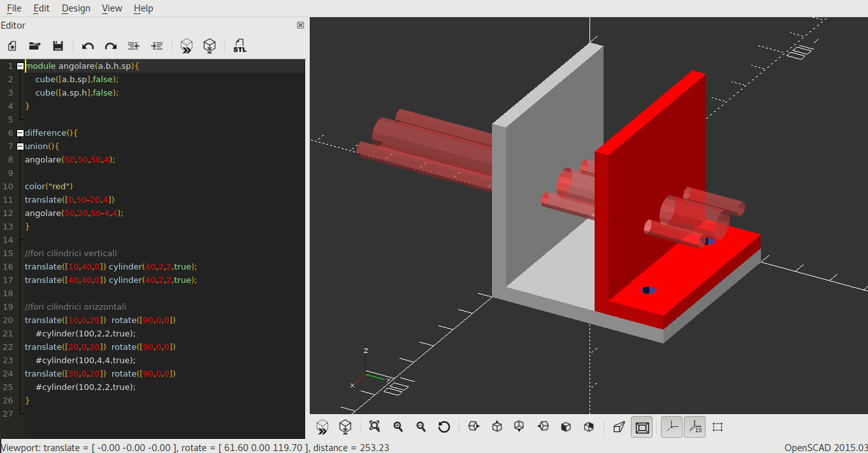Click the Unindent button in the toolbar
Image resolution: width=868 pixels, height=453 pixels.
(134, 46)
